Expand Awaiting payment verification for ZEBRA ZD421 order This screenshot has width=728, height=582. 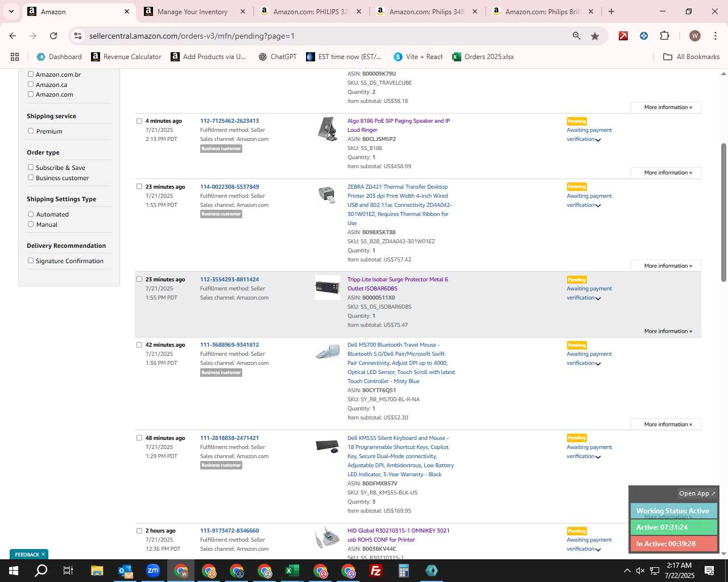point(598,206)
